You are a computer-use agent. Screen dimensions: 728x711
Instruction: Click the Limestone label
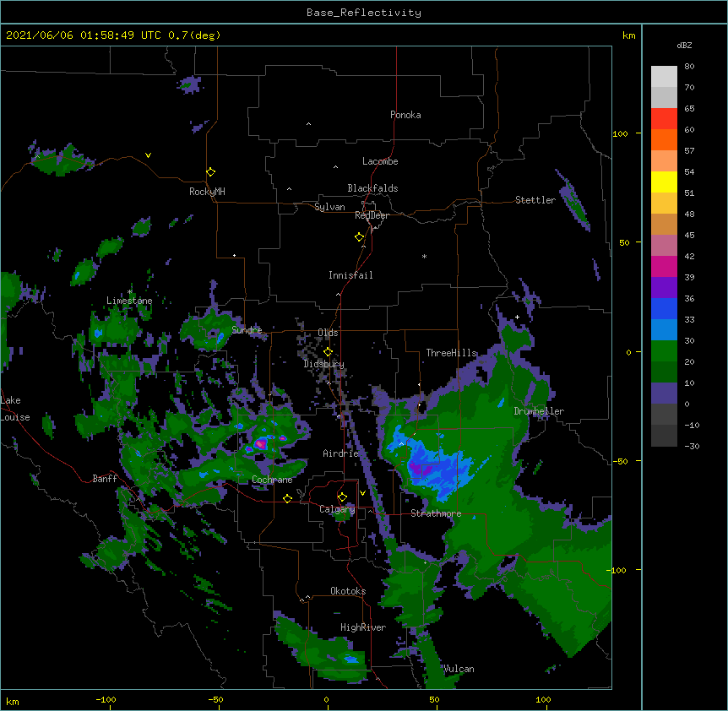pyautogui.click(x=129, y=301)
